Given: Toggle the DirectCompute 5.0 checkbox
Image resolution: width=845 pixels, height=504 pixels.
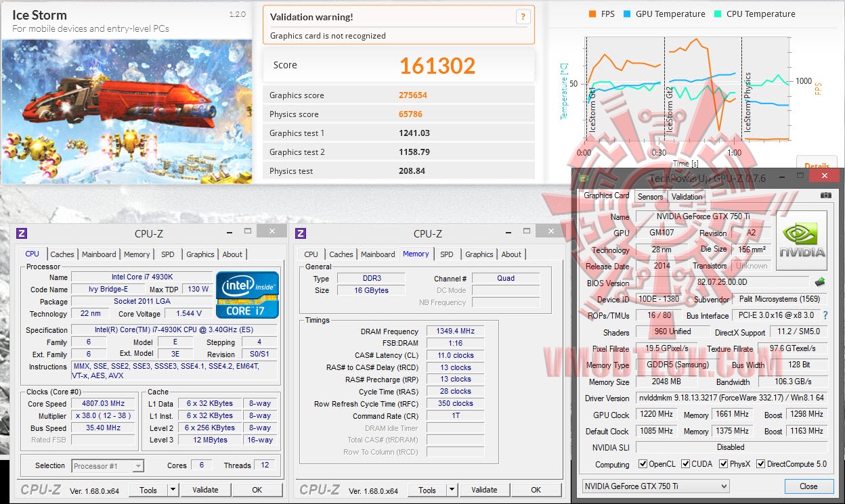Looking at the screenshot, I should click(760, 464).
